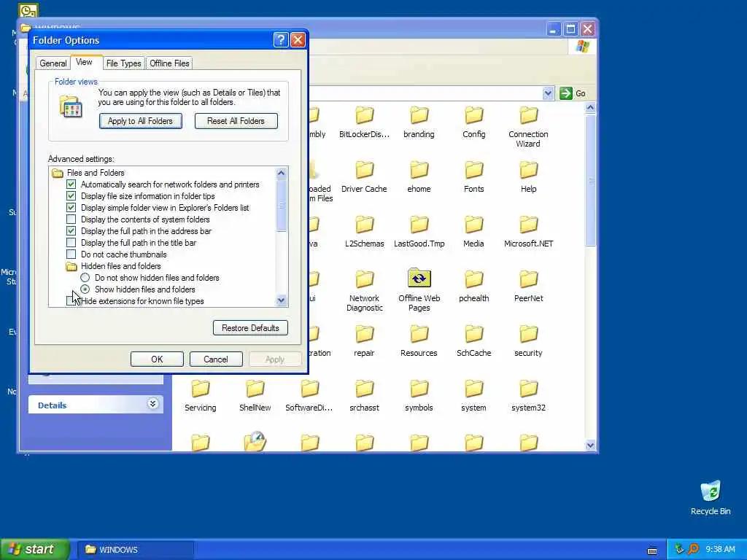Click Reset All Folders button
Image resolution: width=747 pixels, height=560 pixels.
click(x=236, y=121)
